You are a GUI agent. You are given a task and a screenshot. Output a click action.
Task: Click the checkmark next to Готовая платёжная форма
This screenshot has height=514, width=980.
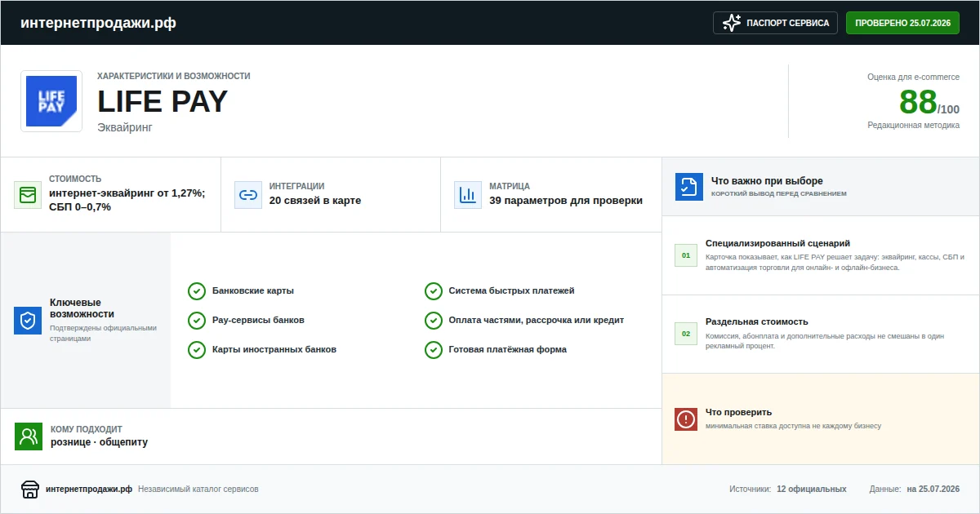[x=433, y=350]
